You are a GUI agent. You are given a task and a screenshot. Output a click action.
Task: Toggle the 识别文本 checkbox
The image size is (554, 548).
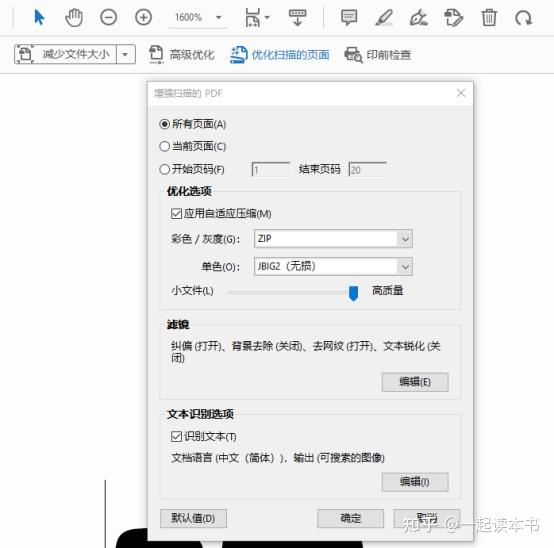pyautogui.click(x=176, y=437)
